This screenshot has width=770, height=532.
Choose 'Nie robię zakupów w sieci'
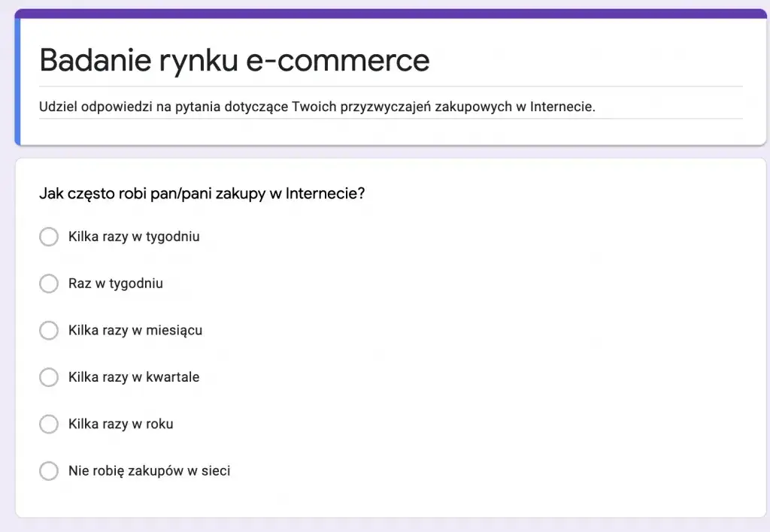point(49,471)
